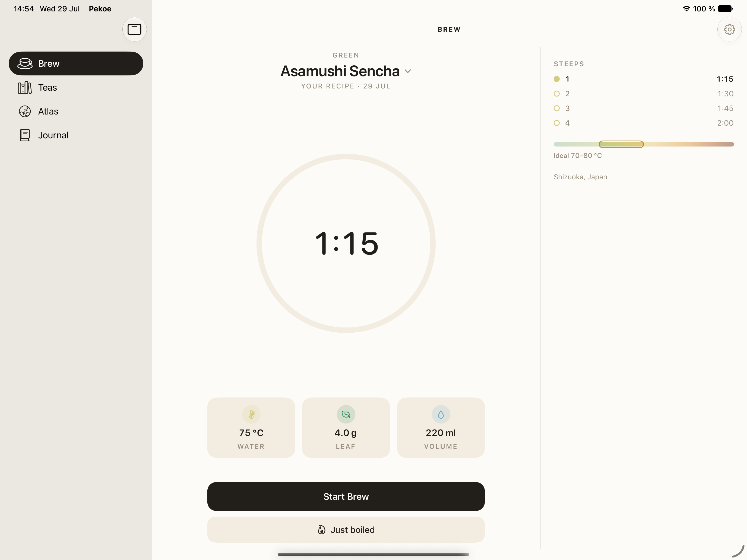Start the brew timer
The height and width of the screenshot is (560, 747).
click(346, 496)
